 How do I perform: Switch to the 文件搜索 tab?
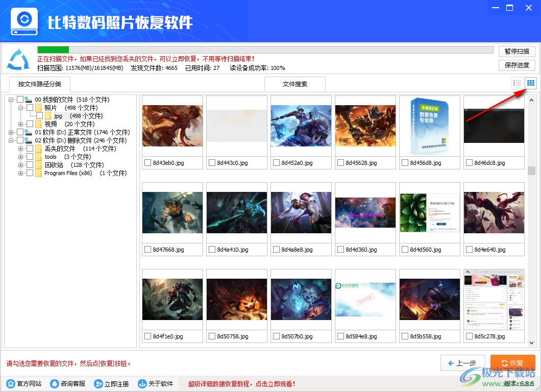tap(295, 84)
